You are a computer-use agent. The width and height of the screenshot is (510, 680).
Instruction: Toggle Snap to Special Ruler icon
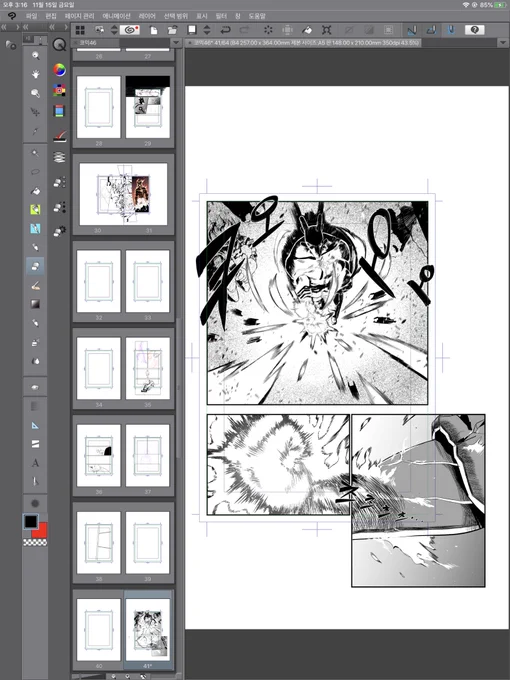(x=431, y=29)
